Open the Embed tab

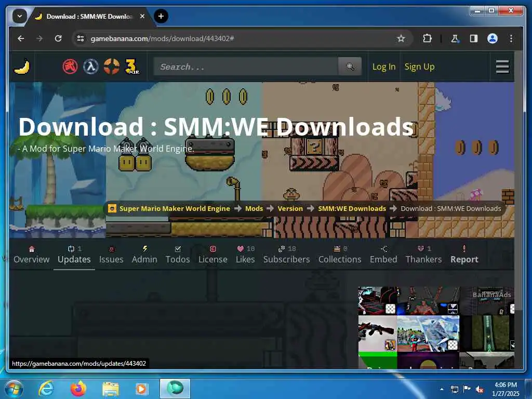click(383, 255)
